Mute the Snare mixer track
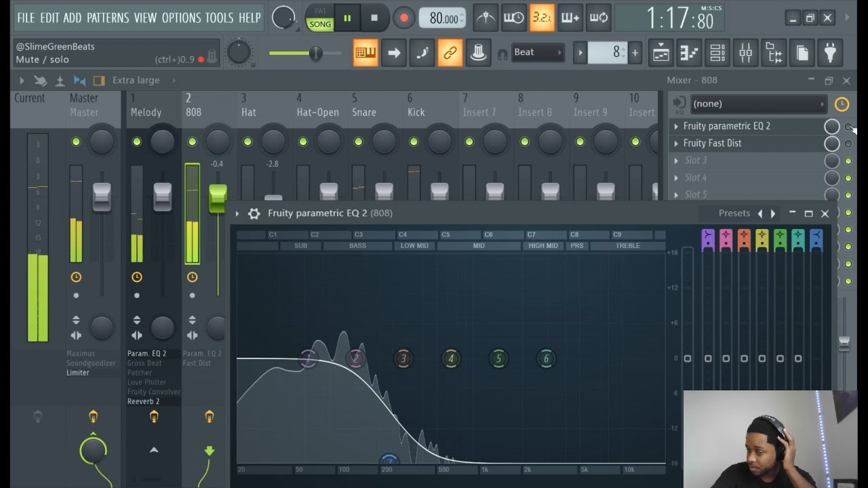This screenshot has height=488, width=868. tap(359, 142)
